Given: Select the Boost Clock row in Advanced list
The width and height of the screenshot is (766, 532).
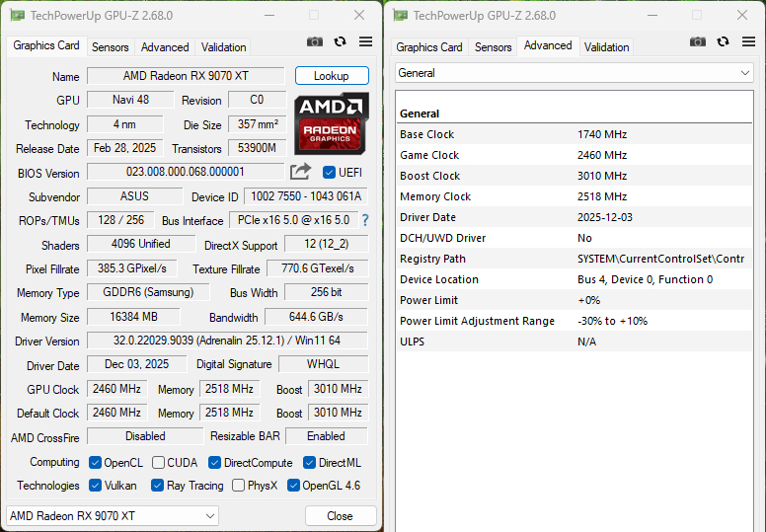Looking at the screenshot, I should [x=574, y=176].
